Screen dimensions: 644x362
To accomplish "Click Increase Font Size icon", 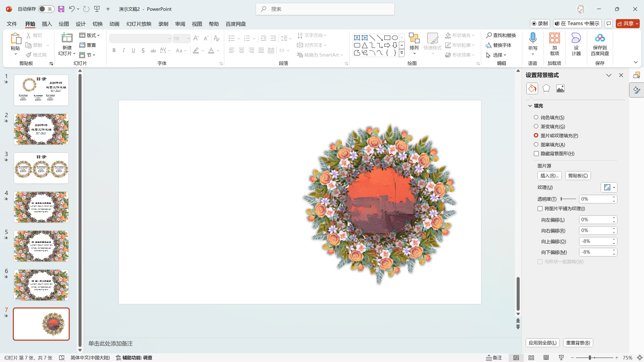I will tap(196, 38).
